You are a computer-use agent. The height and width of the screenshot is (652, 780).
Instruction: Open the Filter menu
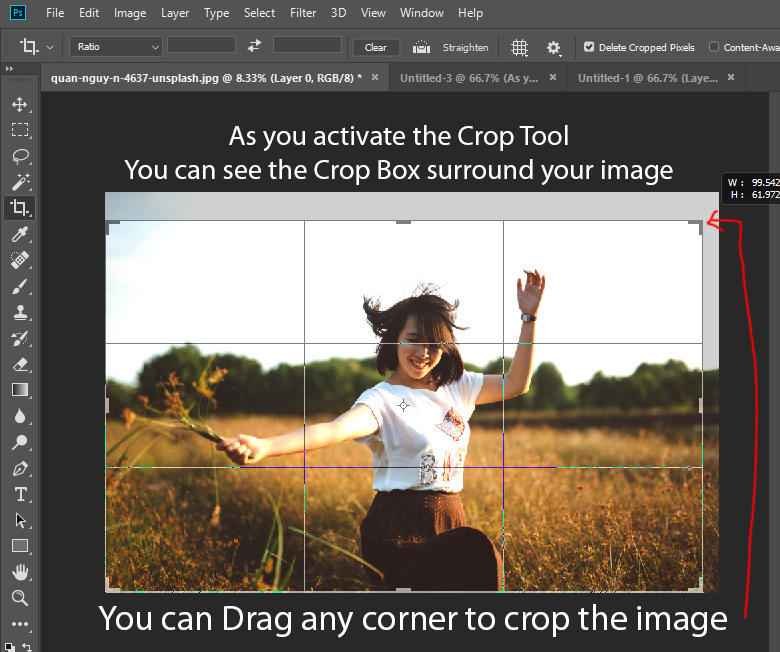point(303,13)
